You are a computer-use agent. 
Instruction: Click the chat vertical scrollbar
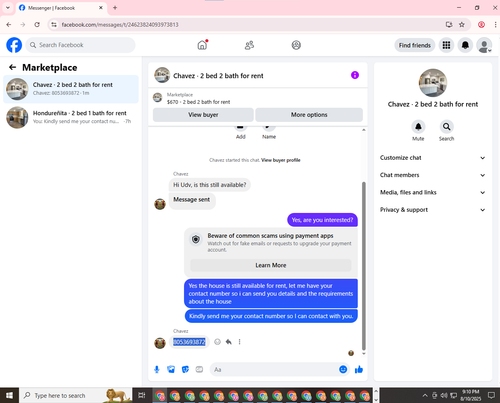click(364, 265)
